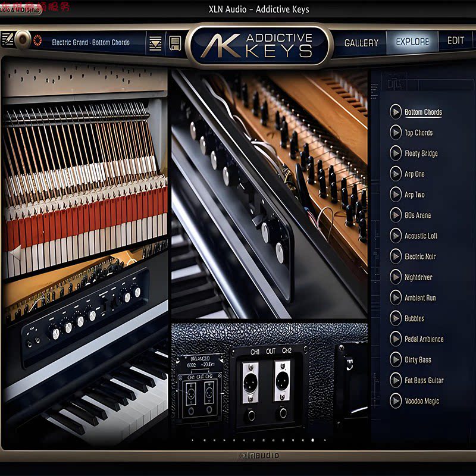Screen dimensions: 476x476
Task: Select the Ambient Run label
Action: (420, 298)
